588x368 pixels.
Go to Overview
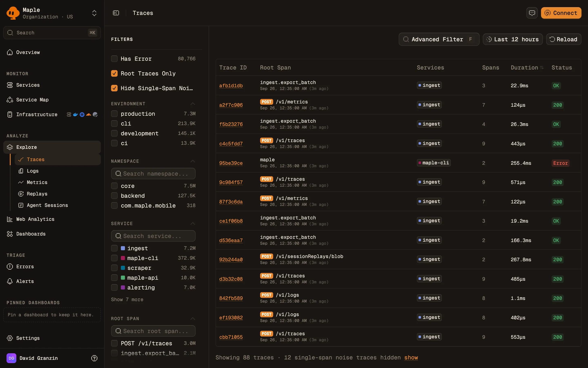(52, 52)
